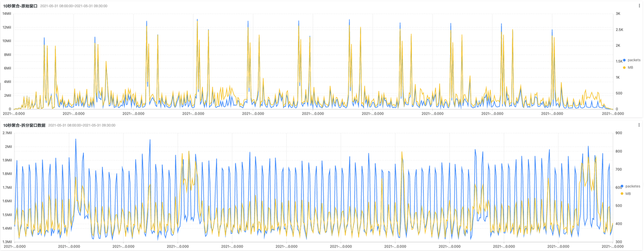644x251 pixels.
Task: Click the 6Mil label on the top chart axis
Action: pyautogui.click(x=8, y=68)
